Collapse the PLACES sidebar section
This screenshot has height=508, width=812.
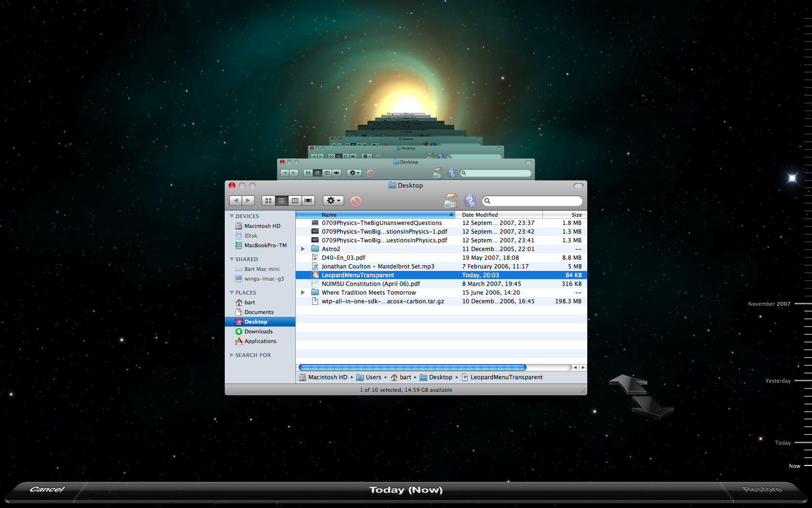pos(232,293)
